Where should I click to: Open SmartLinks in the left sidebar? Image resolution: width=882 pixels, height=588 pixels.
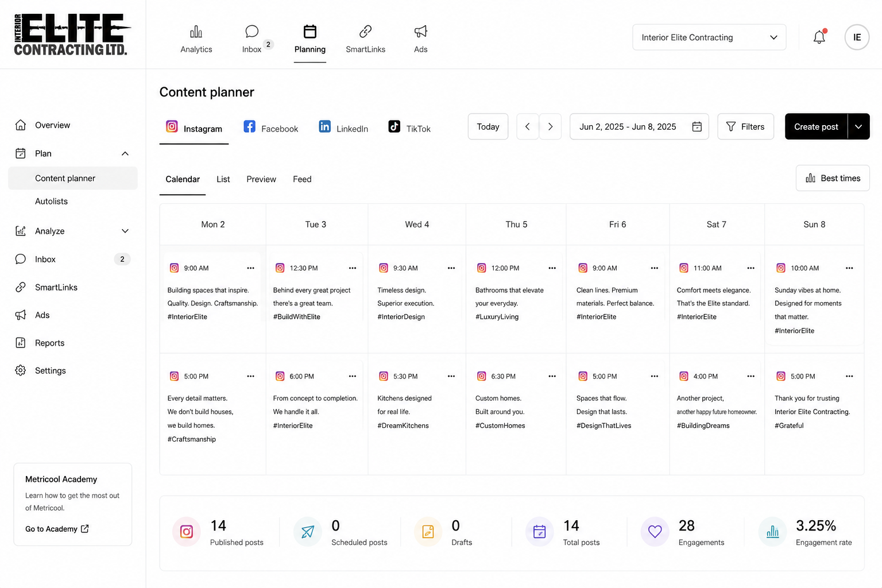[x=56, y=287]
